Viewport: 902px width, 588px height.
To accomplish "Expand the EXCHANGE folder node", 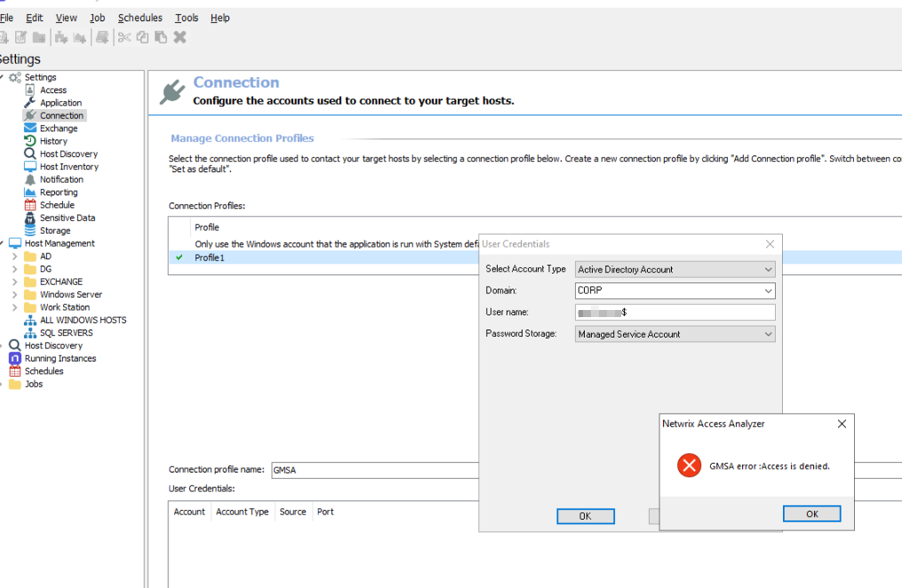I will [15, 282].
